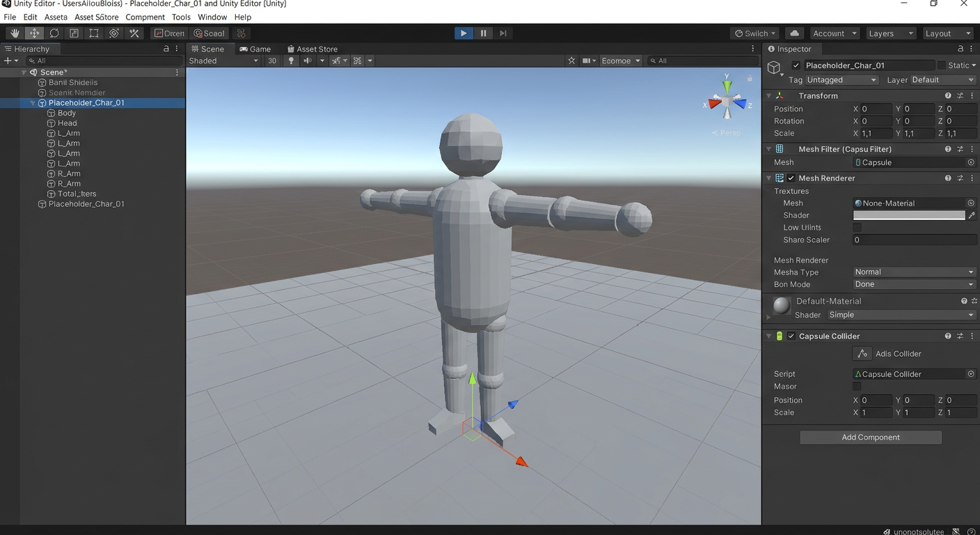Image resolution: width=980 pixels, height=535 pixels.
Task: Select the Hand tool
Action: coord(15,33)
